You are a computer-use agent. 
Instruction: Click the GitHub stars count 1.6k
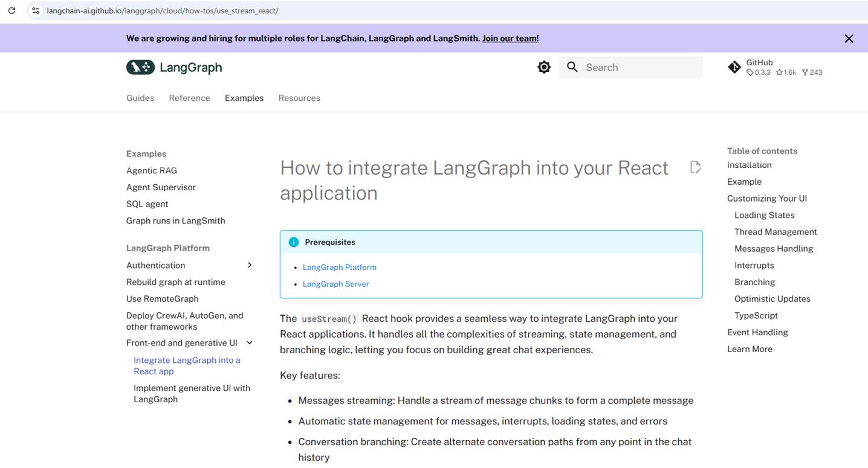click(786, 72)
